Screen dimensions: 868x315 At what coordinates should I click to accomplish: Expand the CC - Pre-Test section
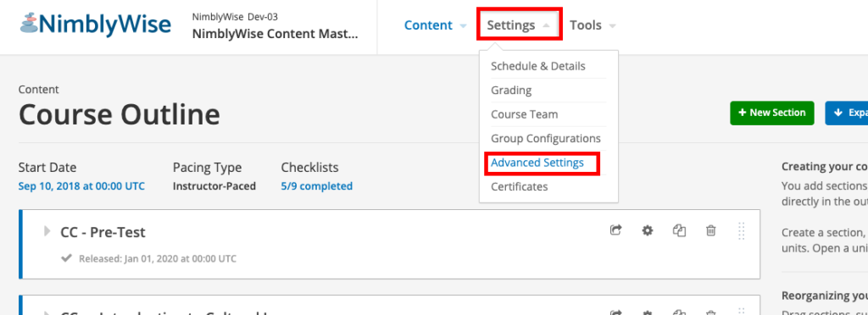[47, 231]
